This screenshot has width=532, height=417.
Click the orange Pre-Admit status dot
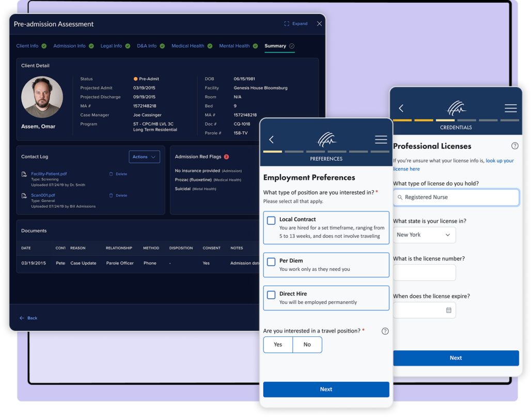click(x=135, y=79)
